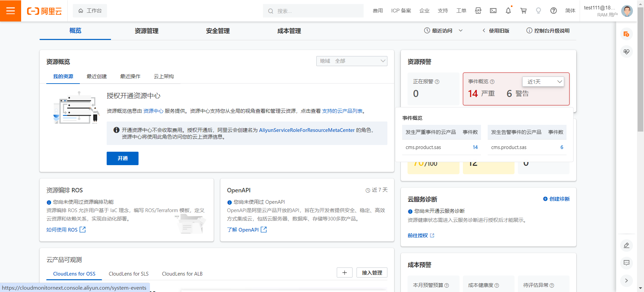
Task: Click the light bulb tips icon
Action: click(x=538, y=11)
